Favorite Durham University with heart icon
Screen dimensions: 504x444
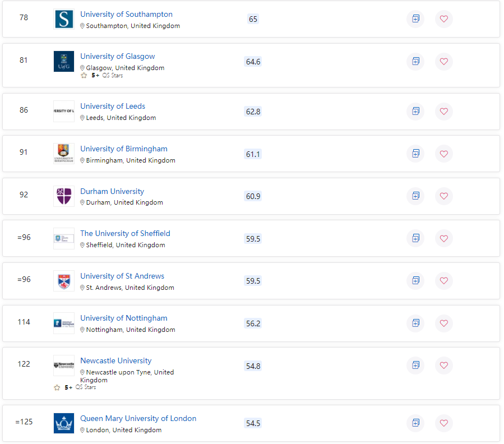click(444, 196)
